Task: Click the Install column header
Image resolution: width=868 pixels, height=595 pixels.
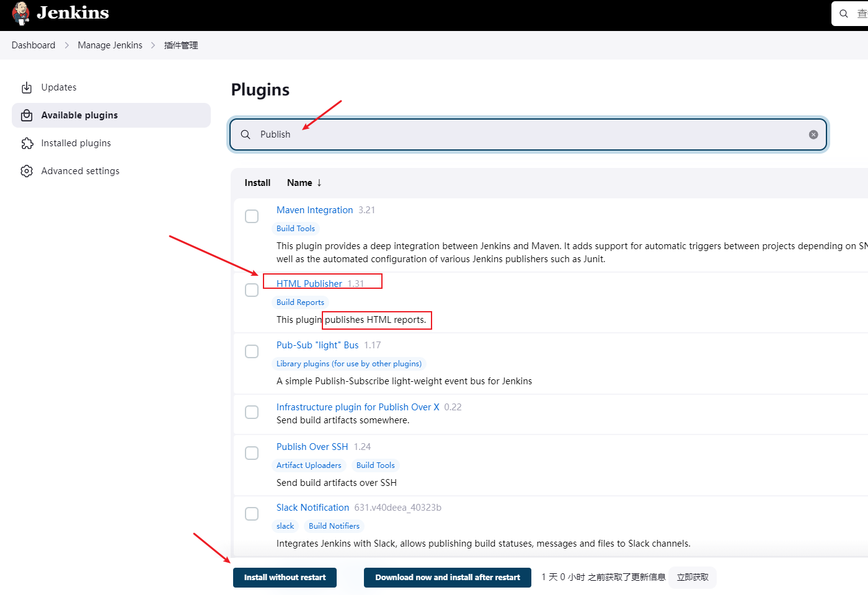Action: [257, 183]
